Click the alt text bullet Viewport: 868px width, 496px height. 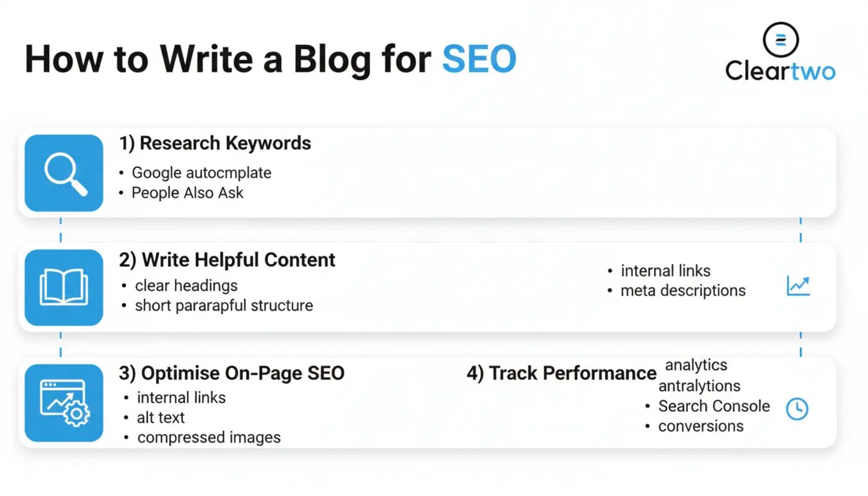coord(161,417)
